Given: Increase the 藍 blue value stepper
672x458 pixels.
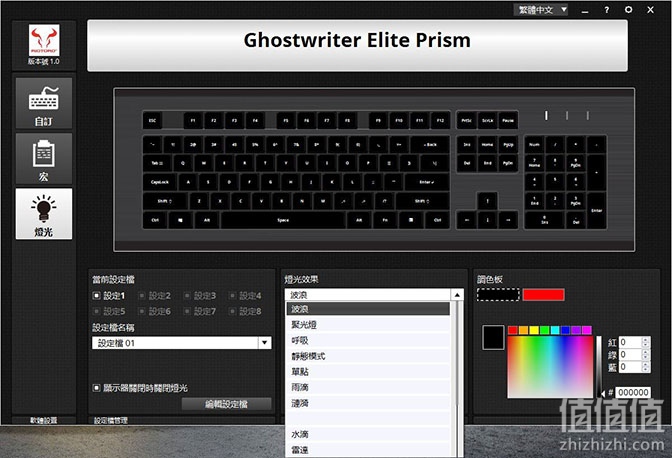Looking at the screenshot, I should (646, 364).
